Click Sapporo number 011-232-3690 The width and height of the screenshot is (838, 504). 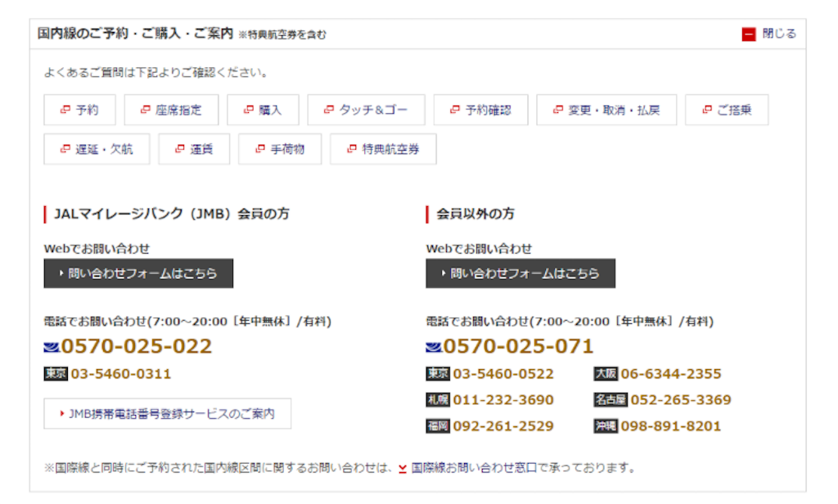point(503,400)
